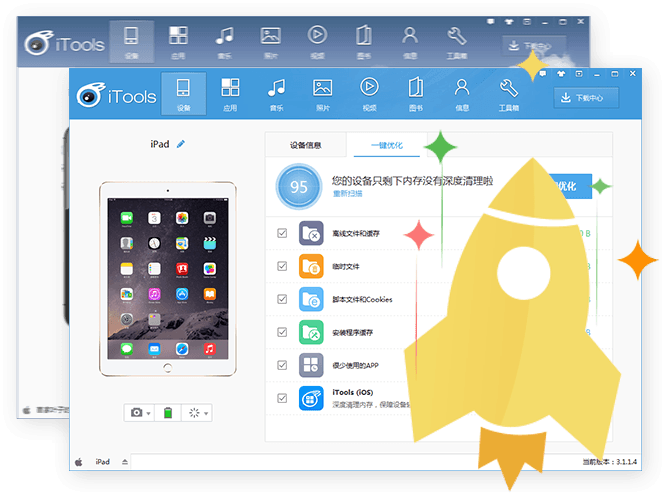Click 照片 in the back iTools window

[x=271, y=42]
